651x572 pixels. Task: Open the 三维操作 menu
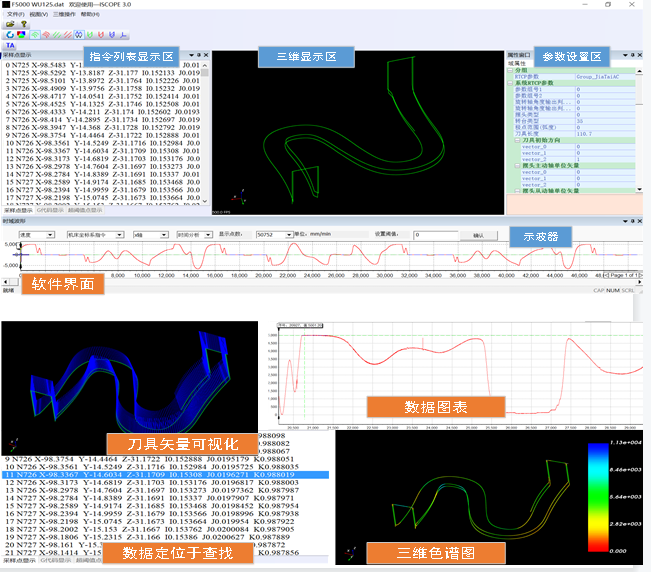tap(59, 15)
